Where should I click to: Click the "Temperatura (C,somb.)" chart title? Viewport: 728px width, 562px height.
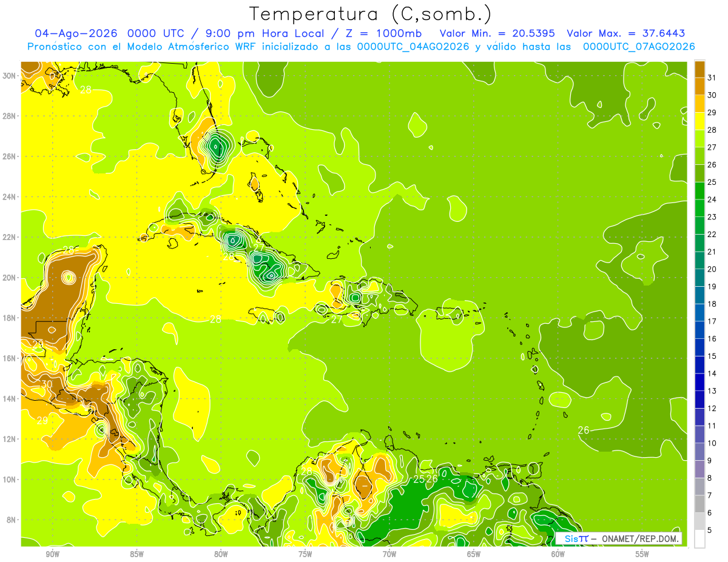pos(370,14)
